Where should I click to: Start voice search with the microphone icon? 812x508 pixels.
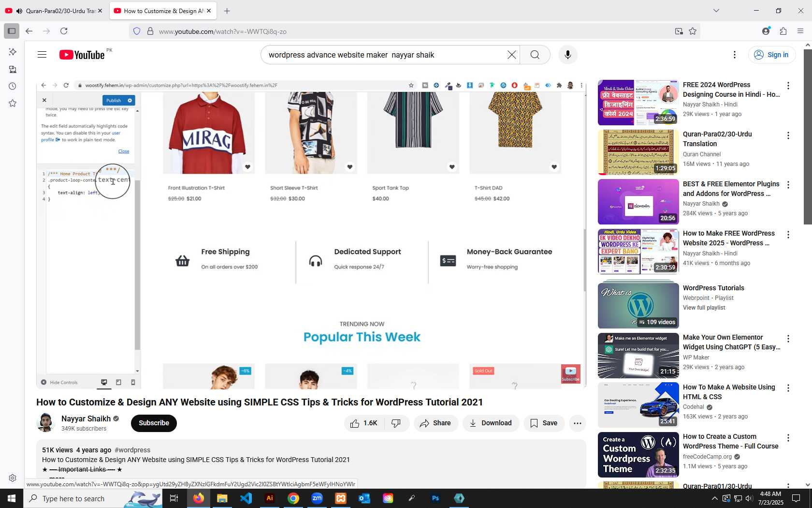pos(568,55)
